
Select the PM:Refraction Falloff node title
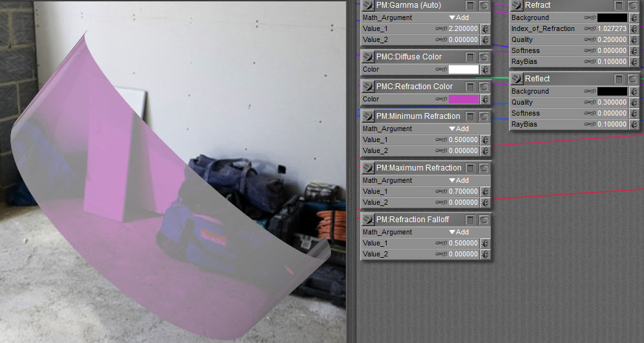point(413,220)
